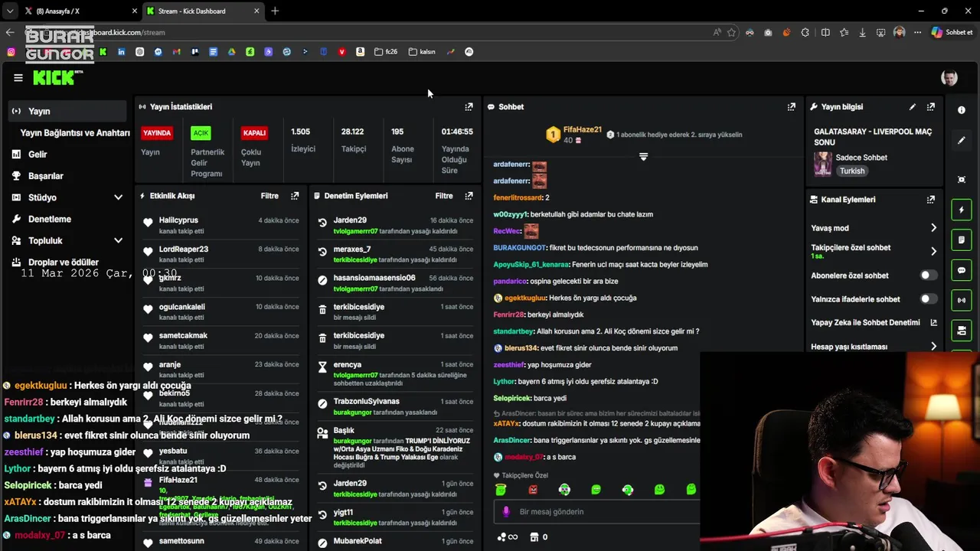Click the broadcast signal icon in the right sidebar

click(962, 301)
